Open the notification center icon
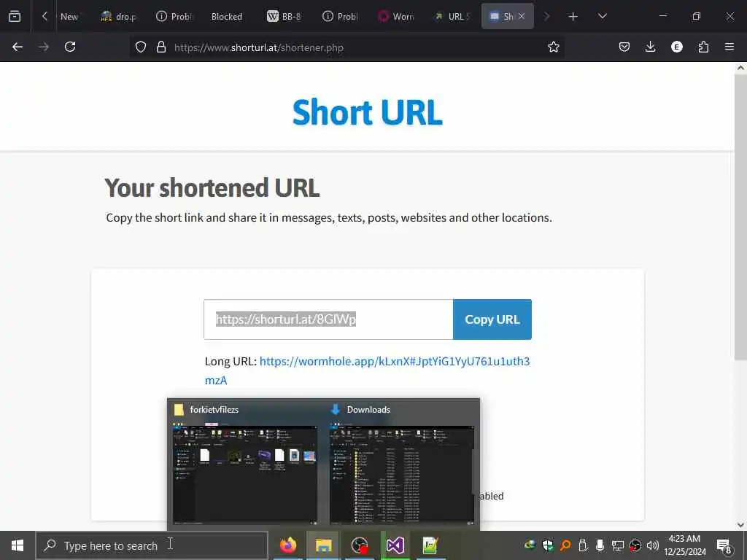 coord(724,545)
